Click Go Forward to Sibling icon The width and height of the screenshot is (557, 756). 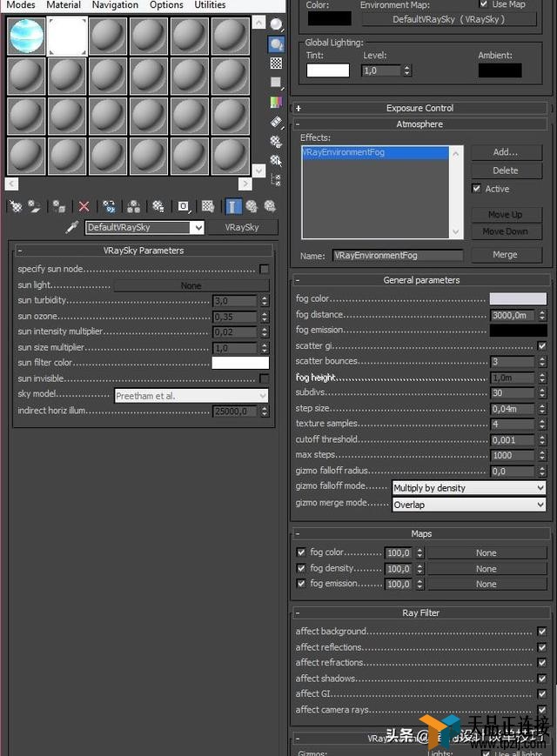tap(270, 206)
